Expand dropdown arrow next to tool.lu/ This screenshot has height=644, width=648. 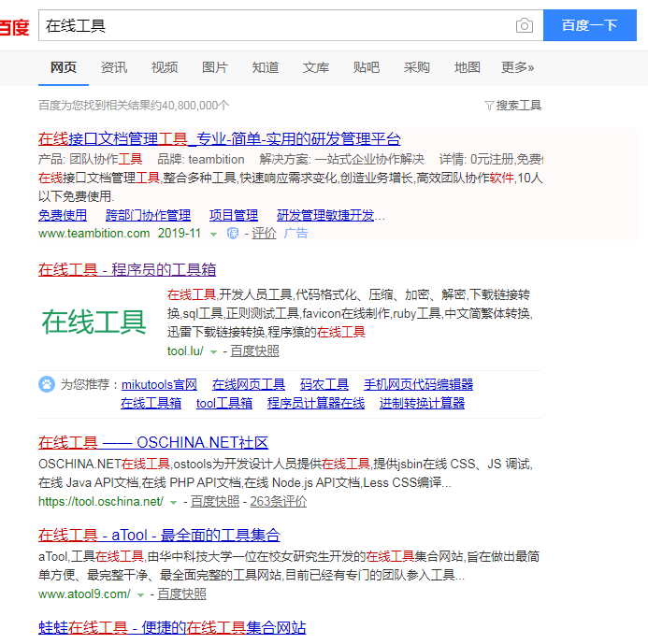[x=213, y=352]
